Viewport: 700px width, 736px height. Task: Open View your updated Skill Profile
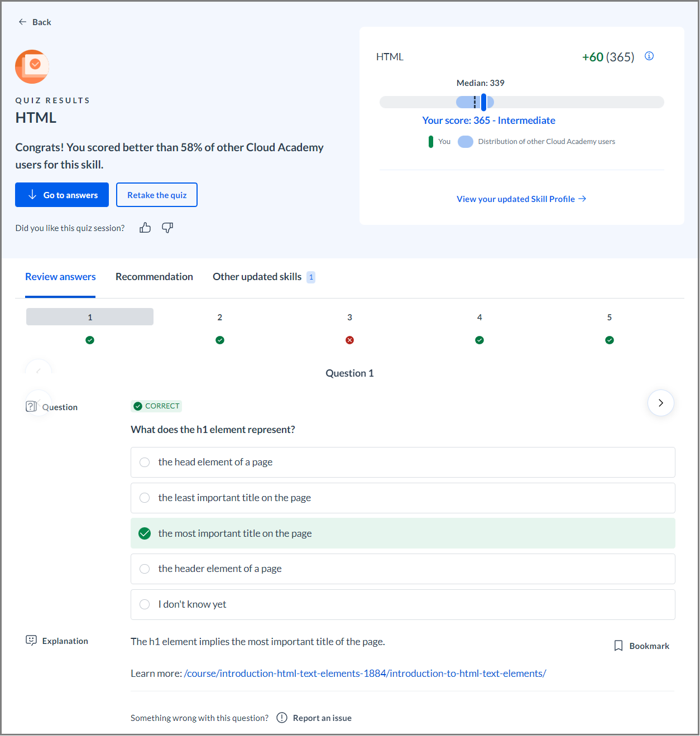[x=521, y=199]
